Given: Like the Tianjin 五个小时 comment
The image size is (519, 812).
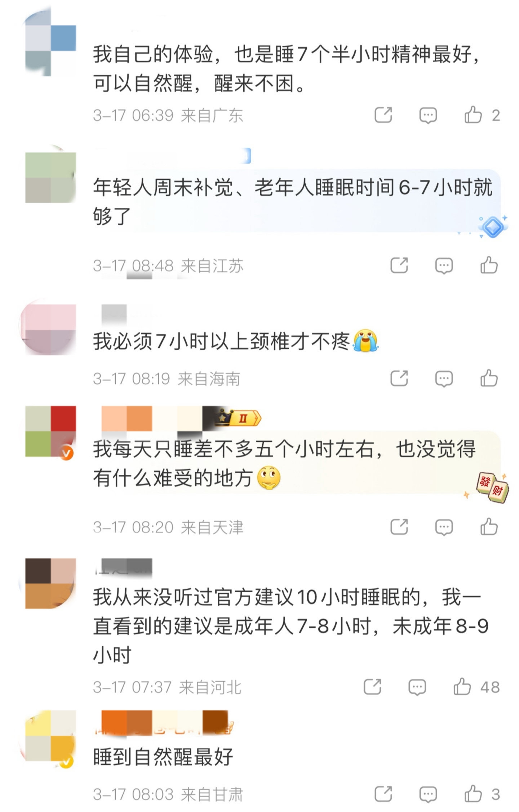Looking at the screenshot, I should (x=489, y=527).
